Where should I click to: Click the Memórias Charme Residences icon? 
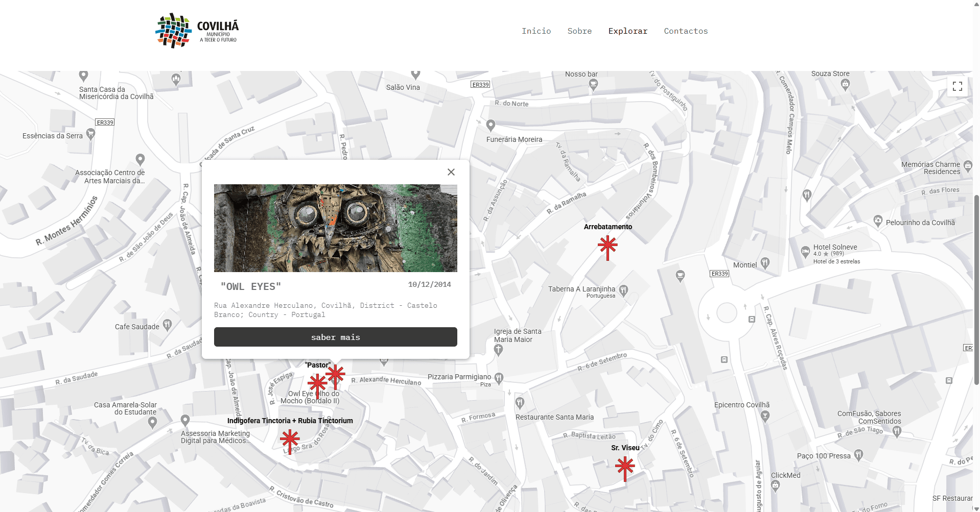point(968,166)
